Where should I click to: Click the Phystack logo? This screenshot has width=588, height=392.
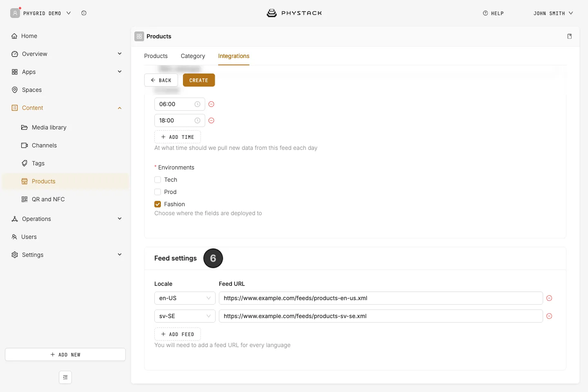pyautogui.click(x=294, y=13)
